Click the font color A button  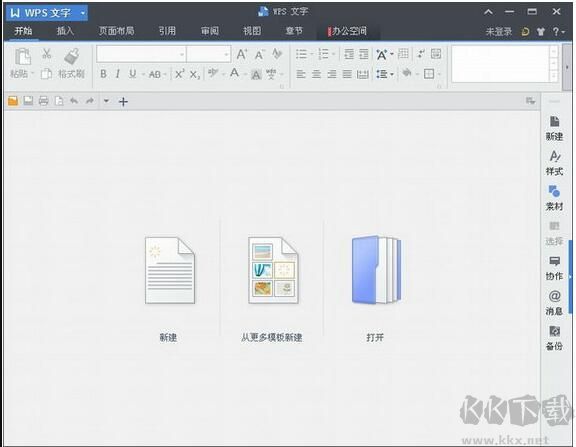point(234,73)
